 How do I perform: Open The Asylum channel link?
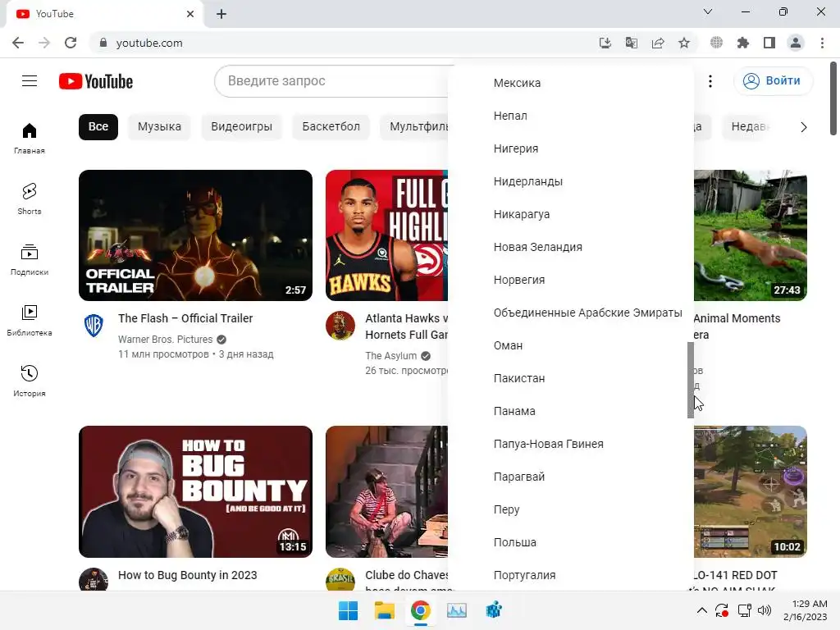tap(391, 356)
